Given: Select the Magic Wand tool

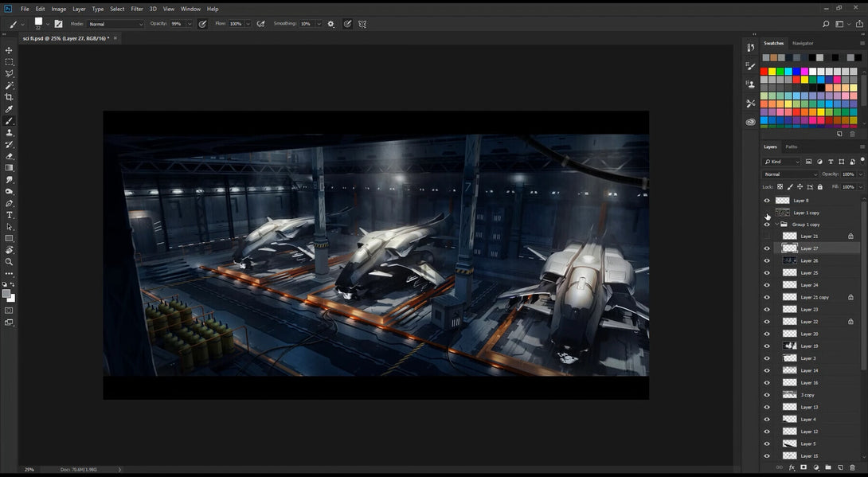Looking at the screenshot, I should [x=9, y=86].
